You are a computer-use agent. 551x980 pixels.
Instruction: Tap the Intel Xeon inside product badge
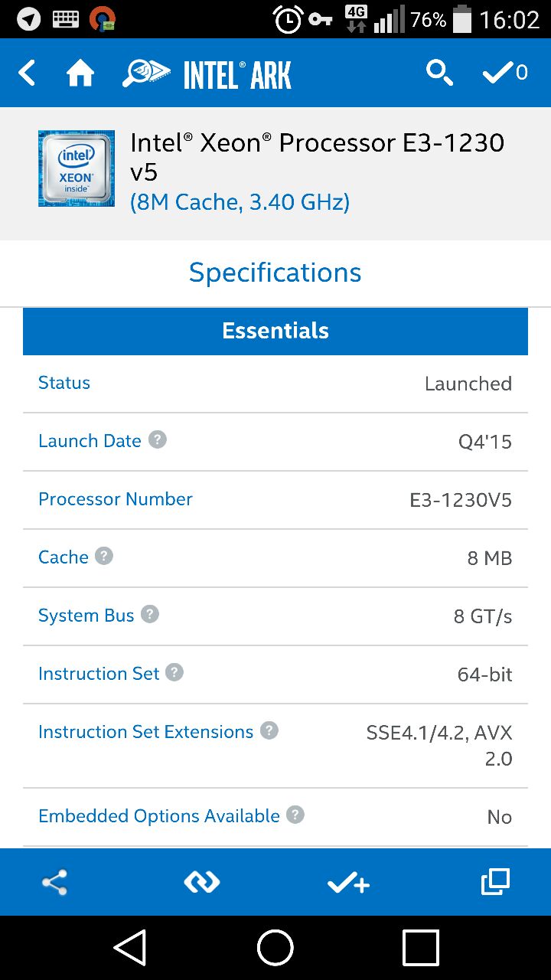(x=77, y=168)
